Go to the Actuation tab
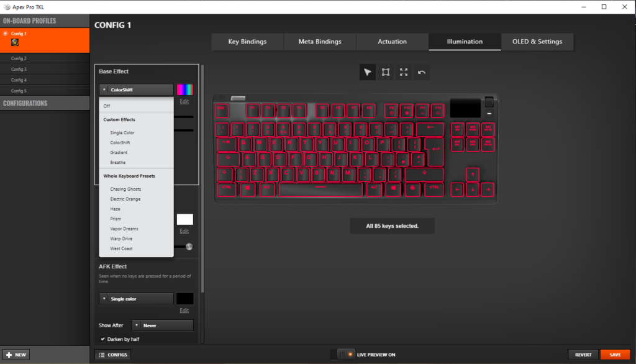The image size is (636, 364). (x=393, y=42)
